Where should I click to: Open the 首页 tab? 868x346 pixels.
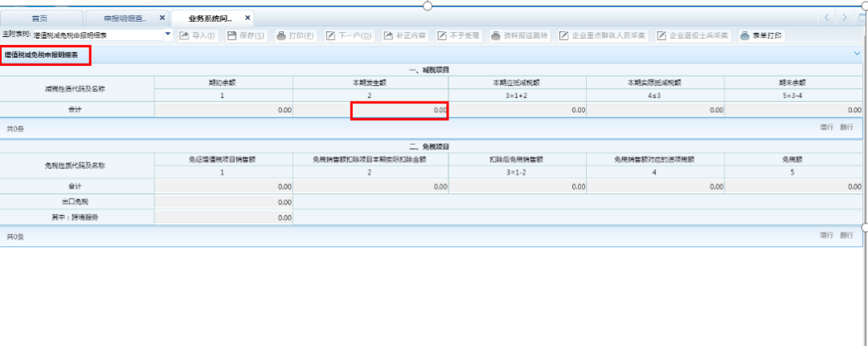pos(40,19)
